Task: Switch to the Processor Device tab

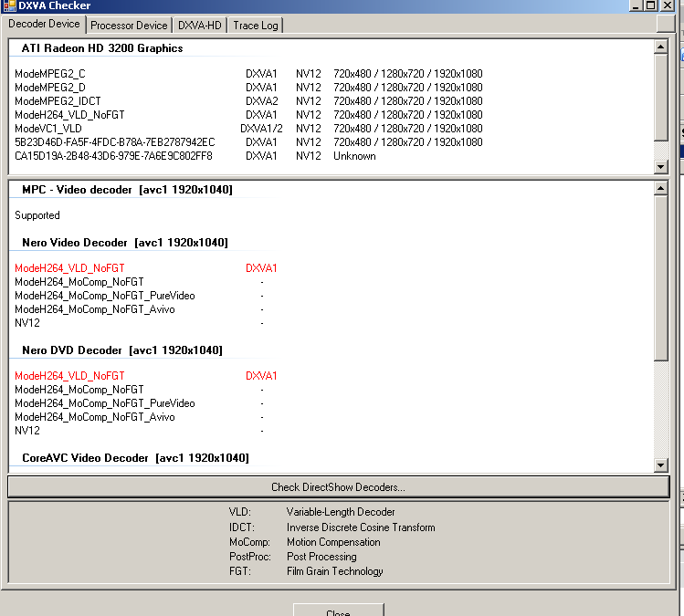Action: [x=129, y=26]
